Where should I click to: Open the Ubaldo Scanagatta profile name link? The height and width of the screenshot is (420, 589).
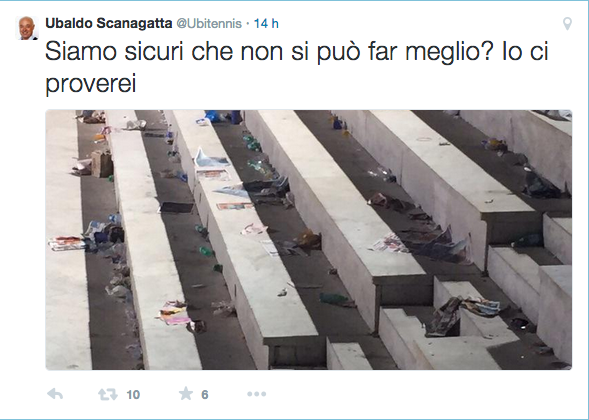pyautogui.click(x=109, y=23)
